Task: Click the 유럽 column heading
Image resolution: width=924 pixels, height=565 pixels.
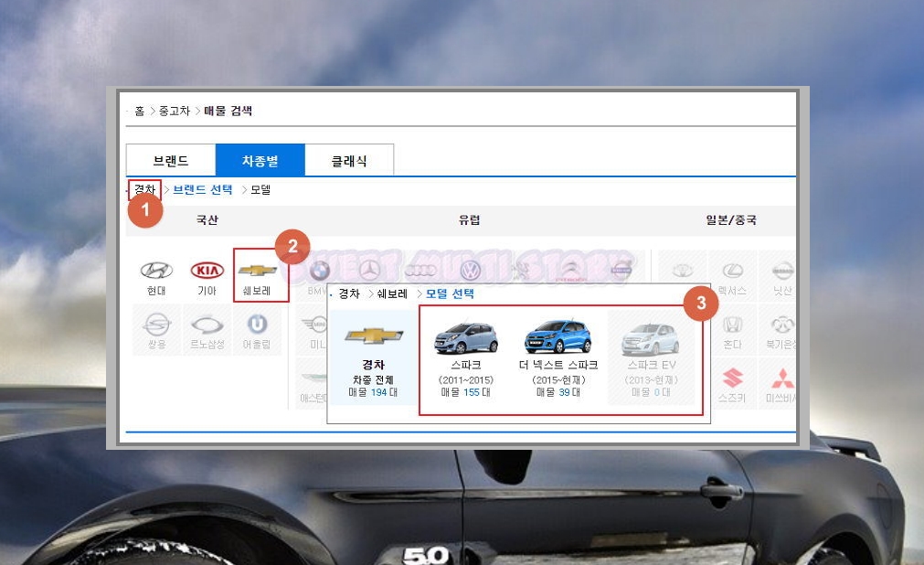Action: point(469,220)
